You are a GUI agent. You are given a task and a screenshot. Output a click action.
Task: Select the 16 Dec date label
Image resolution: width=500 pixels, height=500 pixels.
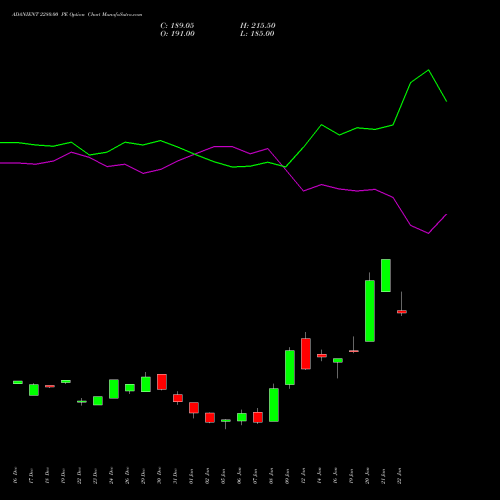click(x=15, y=476)
